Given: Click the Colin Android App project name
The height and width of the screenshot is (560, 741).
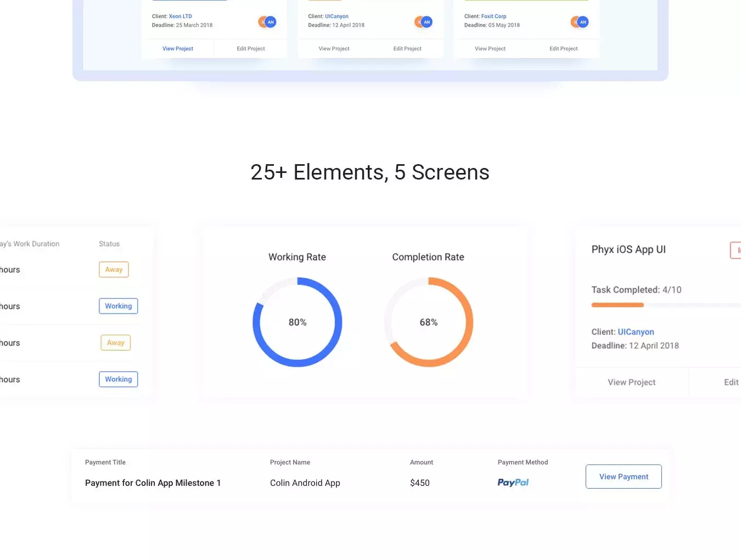Looking at the screenshot, I should [305, 483].
